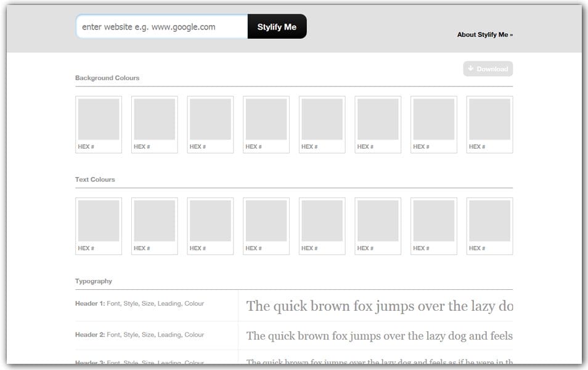Image resolution: width=588 pixels, height=370 pixels.
Task: Click the Typography section heading
Action: coord(94,281)
